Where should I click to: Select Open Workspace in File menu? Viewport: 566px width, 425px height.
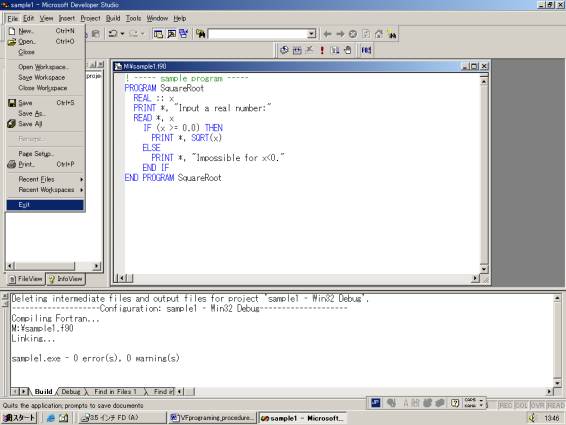point(45,67)
